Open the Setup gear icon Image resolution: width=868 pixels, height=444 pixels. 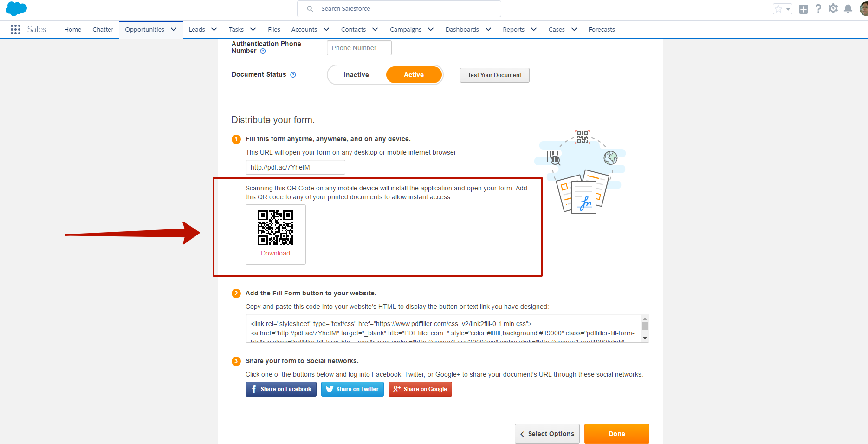(833, 9)
